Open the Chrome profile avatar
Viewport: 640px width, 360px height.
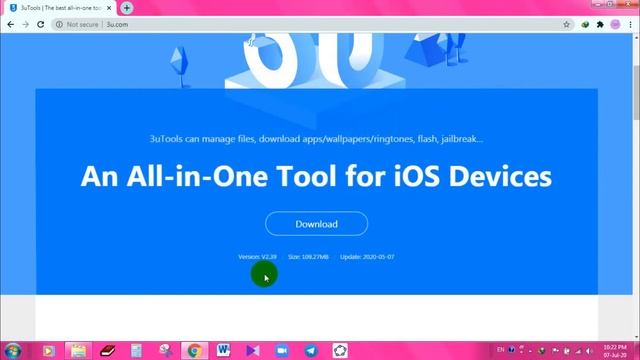(x=615, y=24)
